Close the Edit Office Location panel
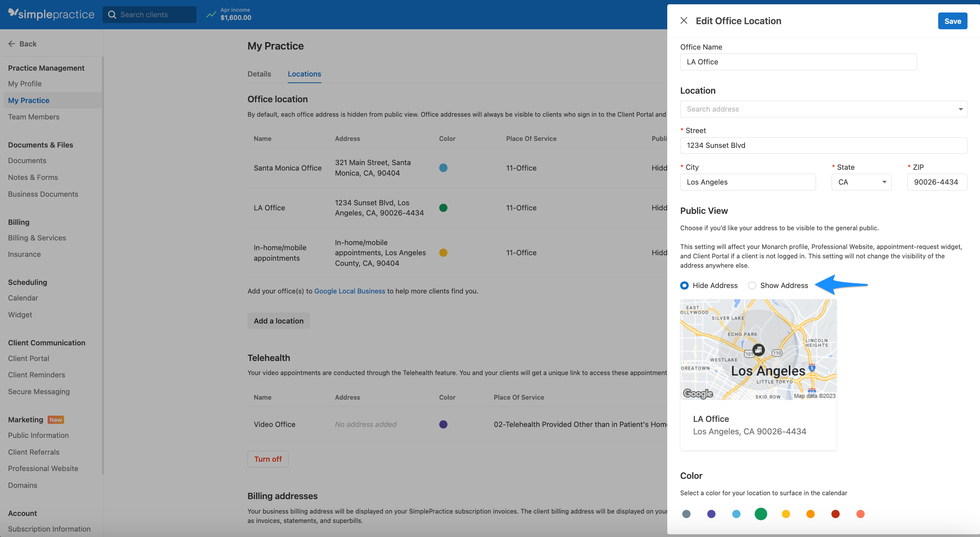 684,21
